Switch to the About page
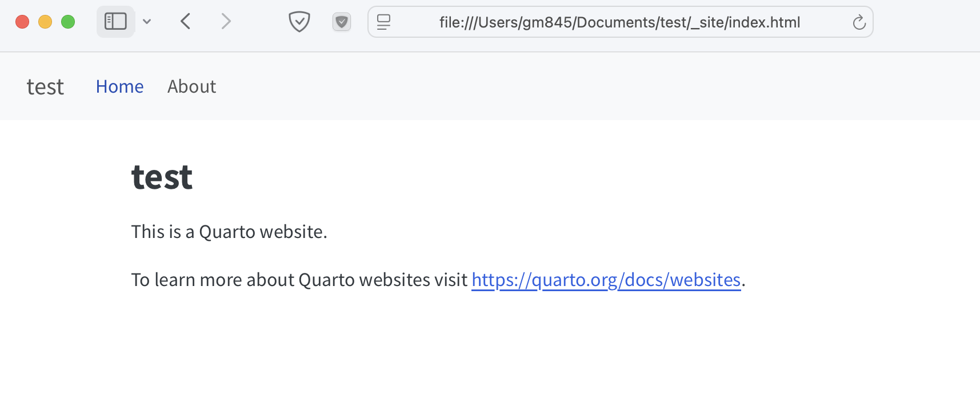Viewport: 980px width, 405px height. point(192,86)
